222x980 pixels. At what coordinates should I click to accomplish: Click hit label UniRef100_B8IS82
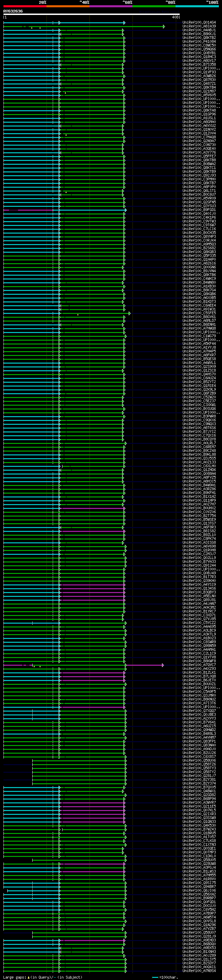199,531
